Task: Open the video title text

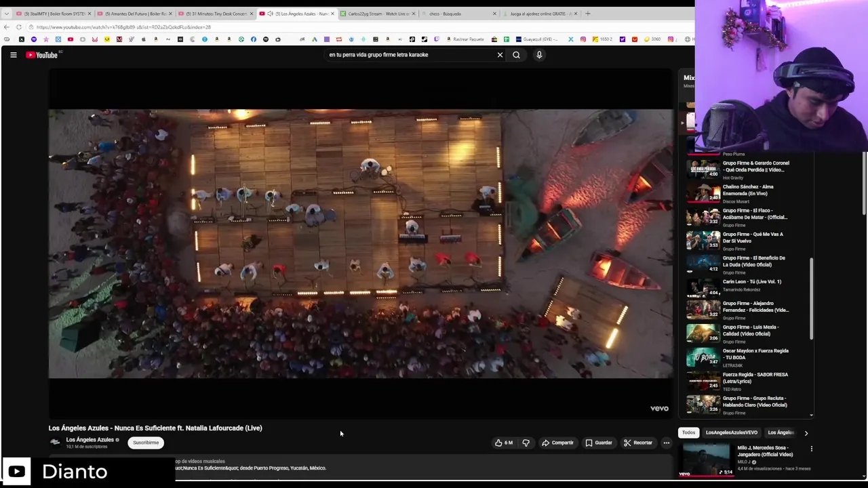Action: [x=155, y=428]
